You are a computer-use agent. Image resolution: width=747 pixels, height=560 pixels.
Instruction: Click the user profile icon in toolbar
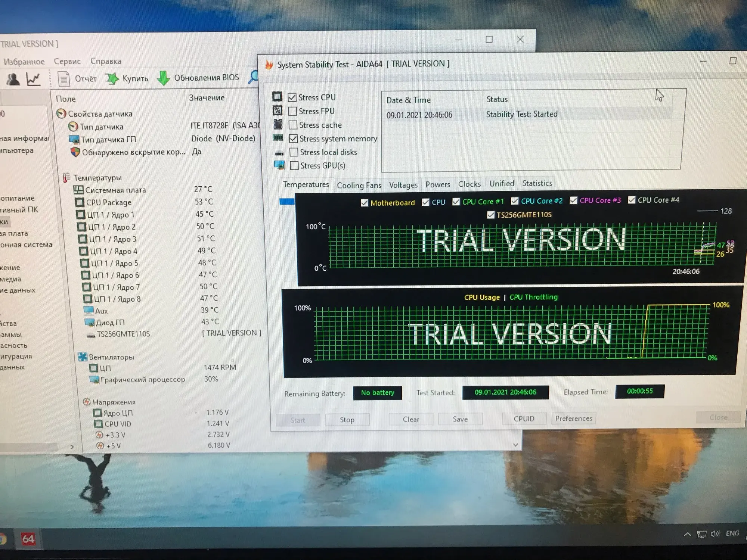13,79
